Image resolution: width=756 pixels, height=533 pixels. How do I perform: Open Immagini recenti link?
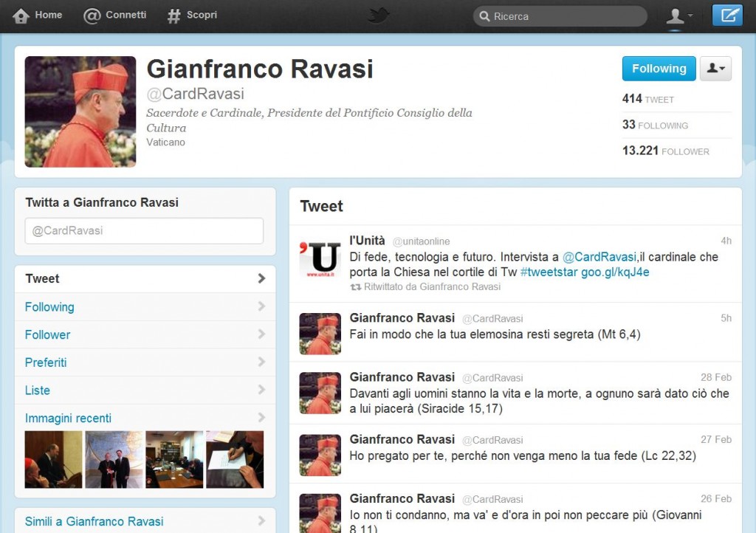coord(68,418)
